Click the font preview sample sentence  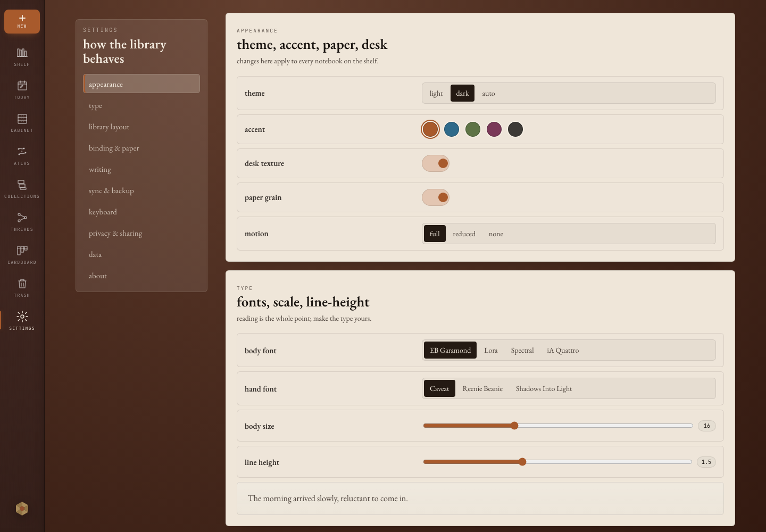pos(328,498)
